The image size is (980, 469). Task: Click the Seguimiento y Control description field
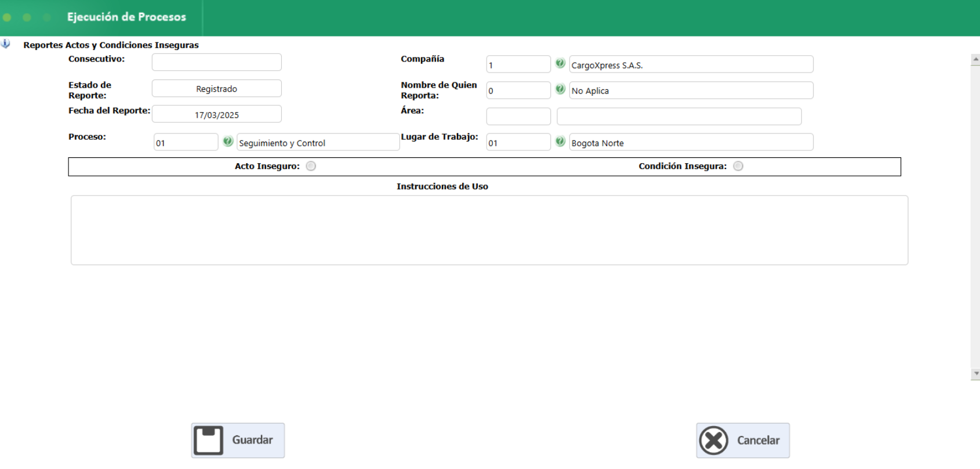coord(318,142)
